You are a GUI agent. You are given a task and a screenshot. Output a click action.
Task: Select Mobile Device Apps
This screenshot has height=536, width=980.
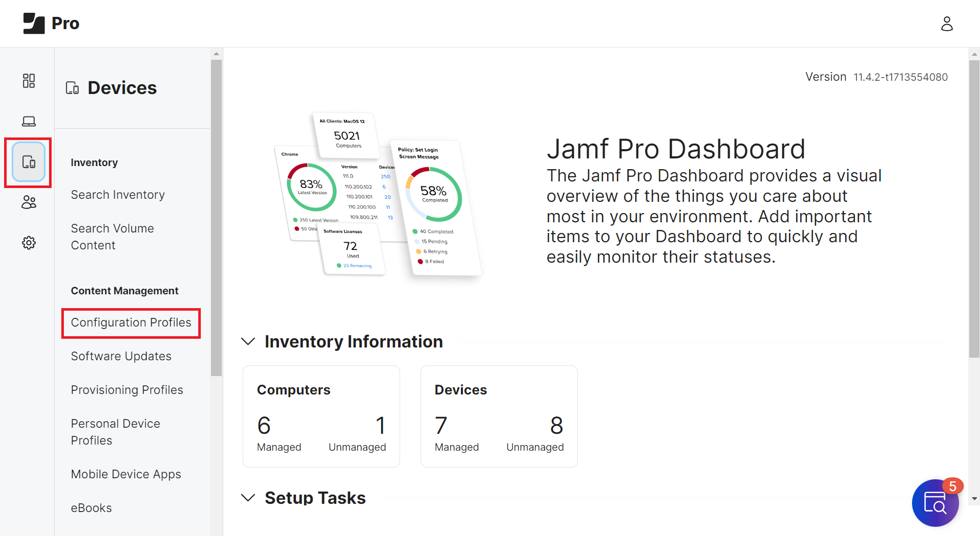pos(126,474)
